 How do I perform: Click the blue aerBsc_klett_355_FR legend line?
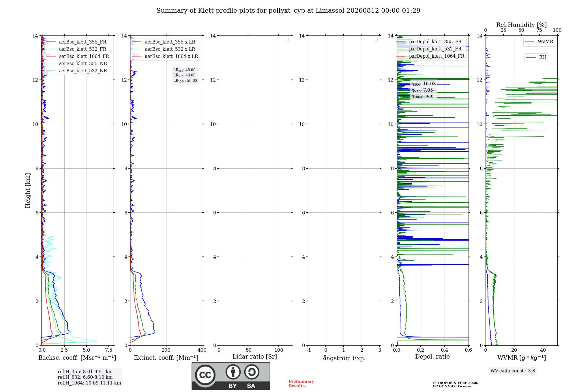(51, 42)
